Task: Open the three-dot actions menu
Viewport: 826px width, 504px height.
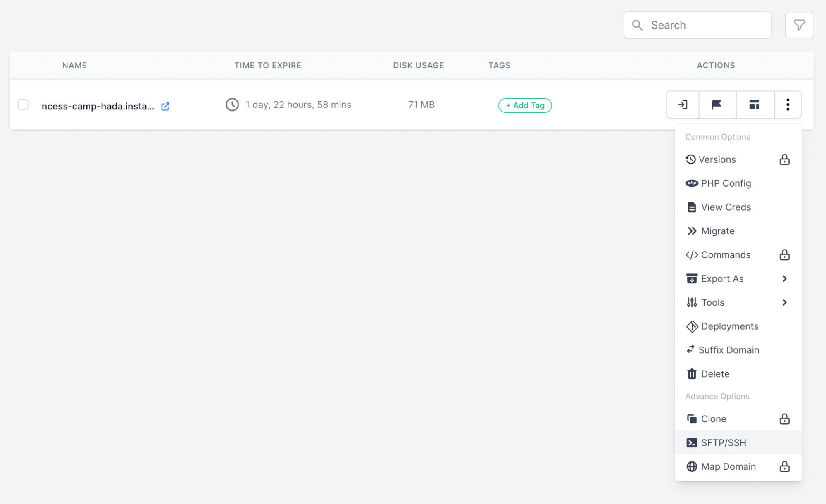Action: (788, 105)
